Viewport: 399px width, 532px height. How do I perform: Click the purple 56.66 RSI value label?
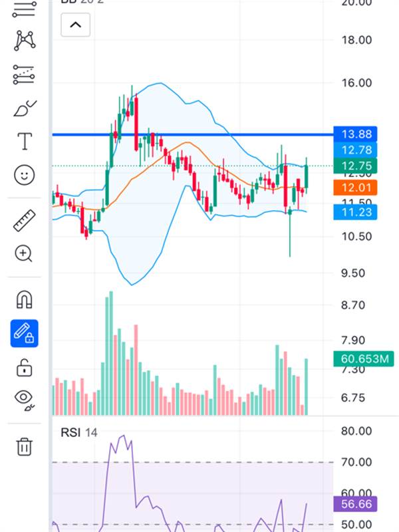point(355,504)
